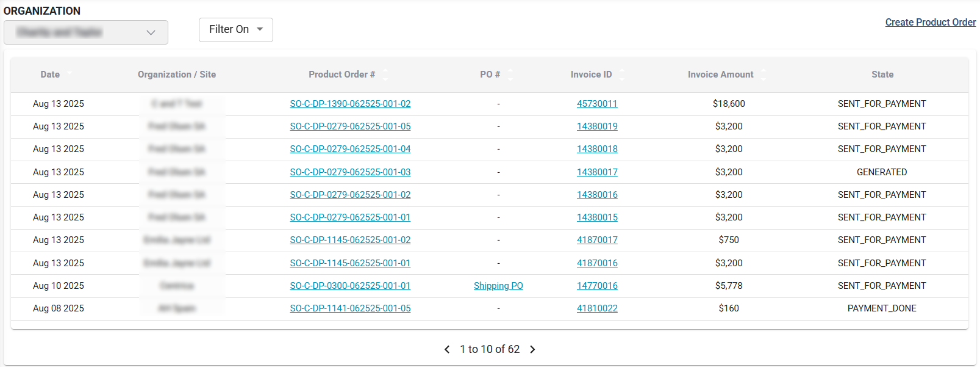
Task: Open the Organization dropdown
Action: click(x=86, y=32)
